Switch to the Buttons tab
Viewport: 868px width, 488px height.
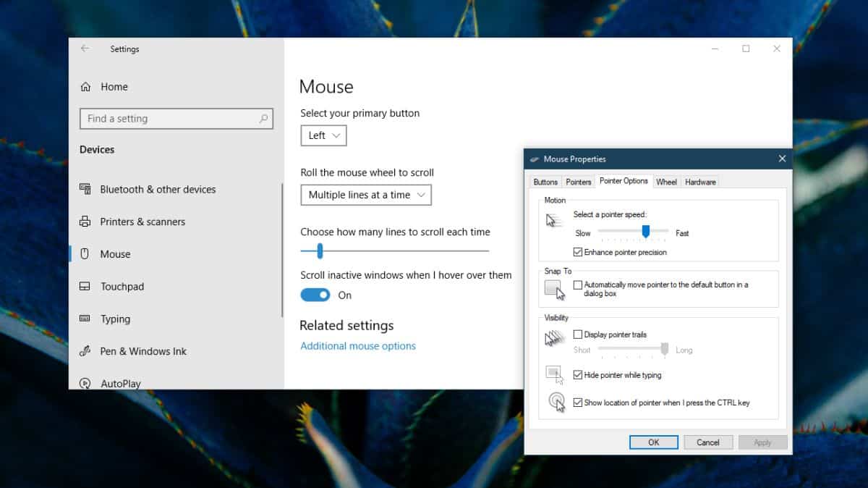coord(545,182)
